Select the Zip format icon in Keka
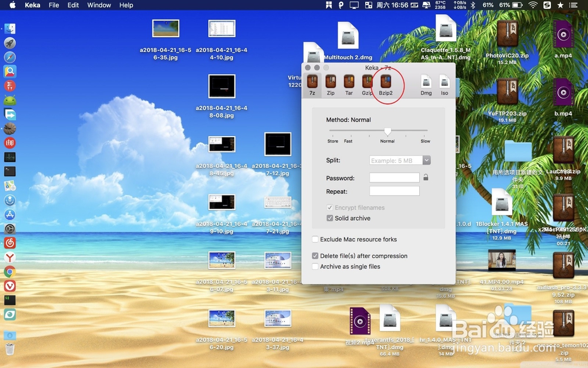The height and width of the screenshot is (368, 588). click(x=330, y=84)
